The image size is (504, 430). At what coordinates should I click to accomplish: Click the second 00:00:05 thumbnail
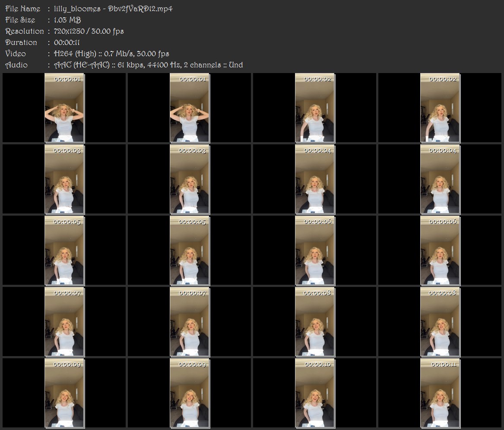190,251
